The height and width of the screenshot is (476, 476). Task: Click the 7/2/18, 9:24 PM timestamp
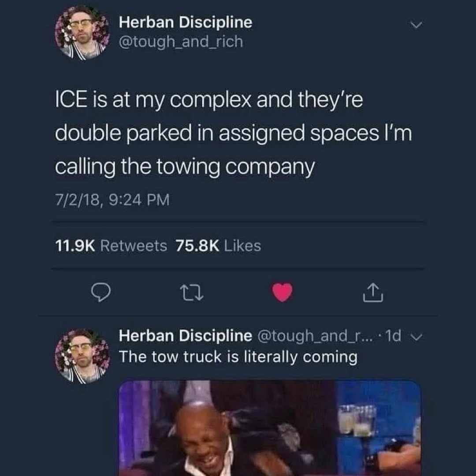click(112, 200)
